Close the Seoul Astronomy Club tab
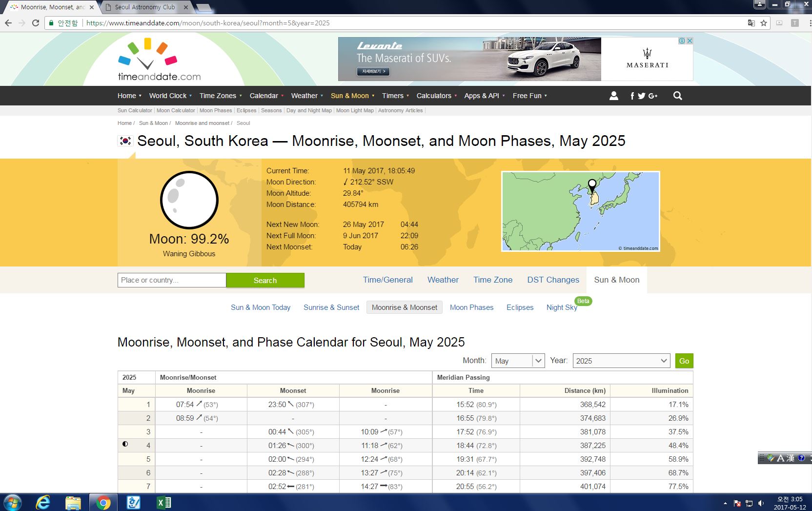The image size is (812, 511). tap(185, 7)
